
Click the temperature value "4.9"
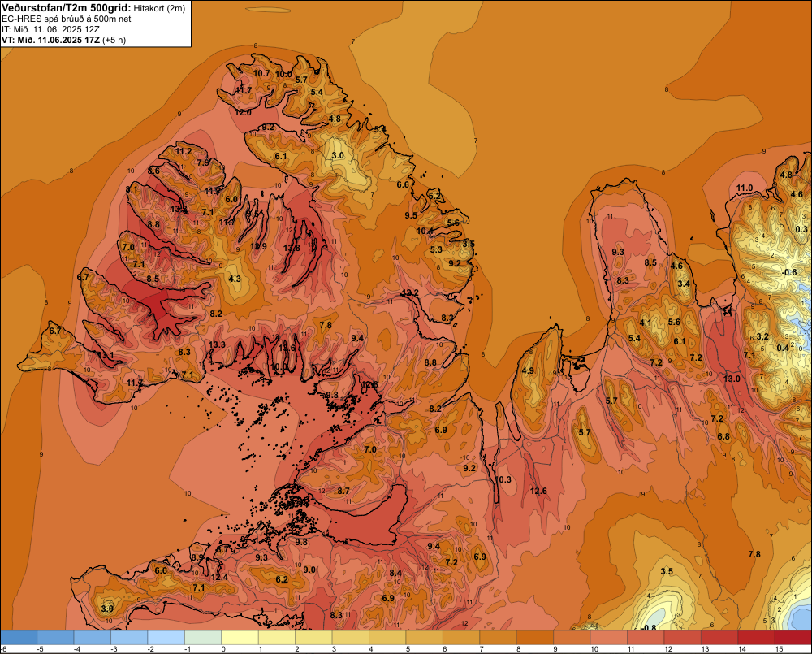pyautogui.click(x=528, y=371)
